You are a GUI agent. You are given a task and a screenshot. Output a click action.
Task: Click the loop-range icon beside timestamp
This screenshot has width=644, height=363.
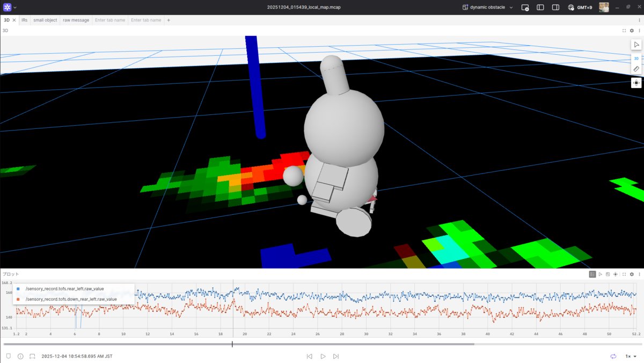click(x=32, y=356)
